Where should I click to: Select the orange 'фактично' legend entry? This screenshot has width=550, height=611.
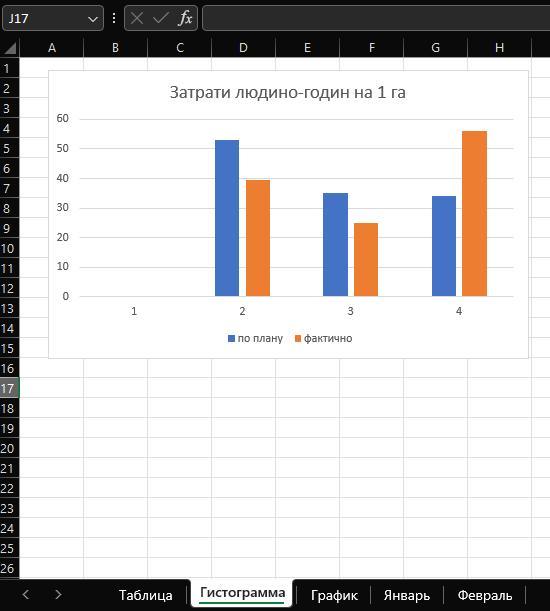pyautogui.click(x=324, y=338)
